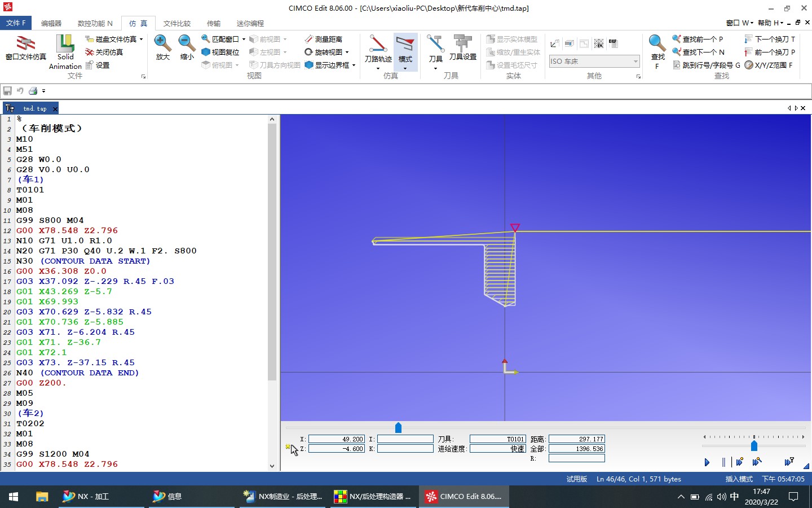Open NX/后处理构造器 from taskbar
Image resolution: width=812 pixels, height=508 pixels.
(x=372, y=497)
